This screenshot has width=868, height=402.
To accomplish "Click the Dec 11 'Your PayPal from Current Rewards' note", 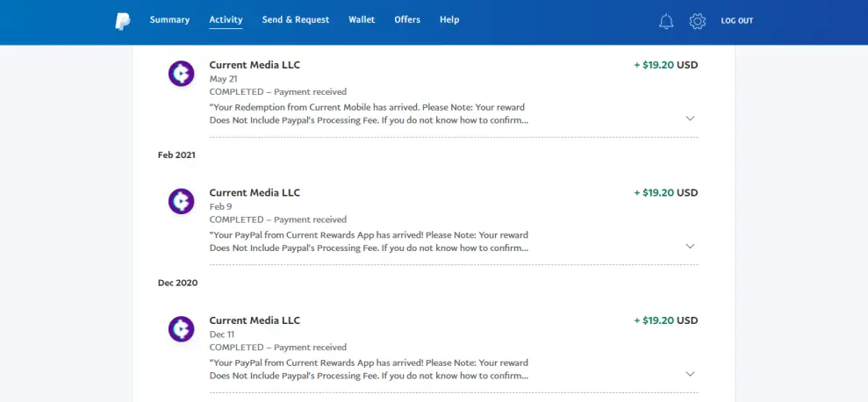I will click(369, 370).
